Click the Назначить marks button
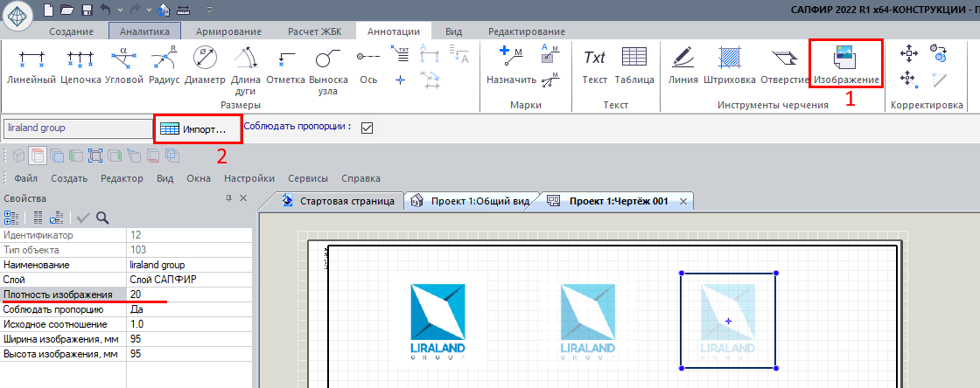 pos(512,66)
